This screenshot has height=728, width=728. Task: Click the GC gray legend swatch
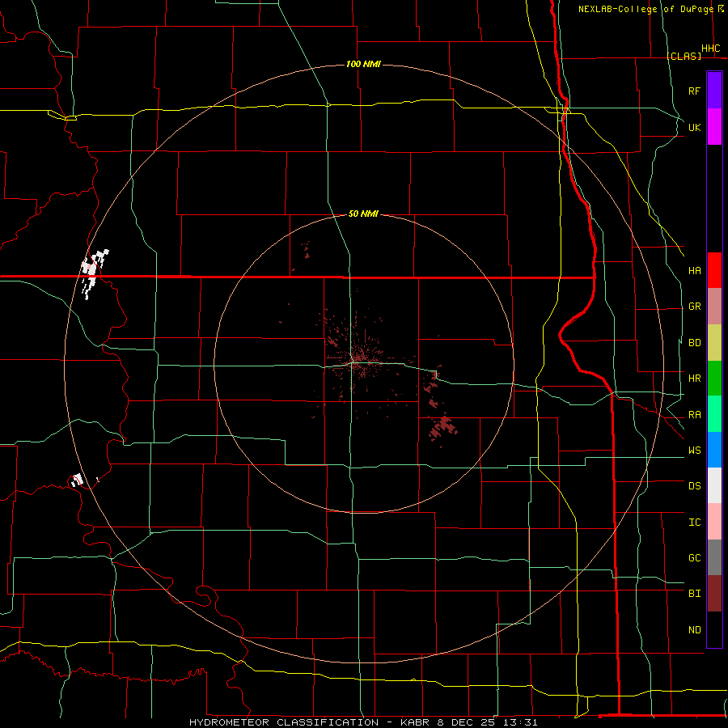coord(714,557)
